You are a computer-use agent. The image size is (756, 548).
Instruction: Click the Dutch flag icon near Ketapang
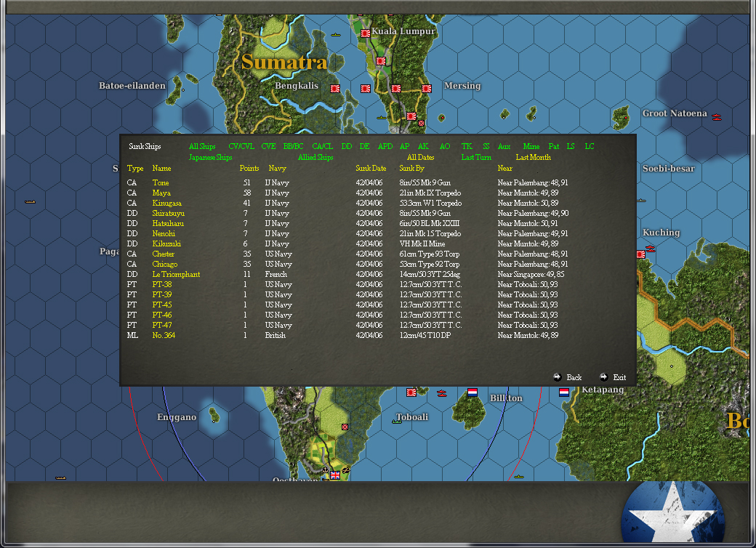click(564, 392)
